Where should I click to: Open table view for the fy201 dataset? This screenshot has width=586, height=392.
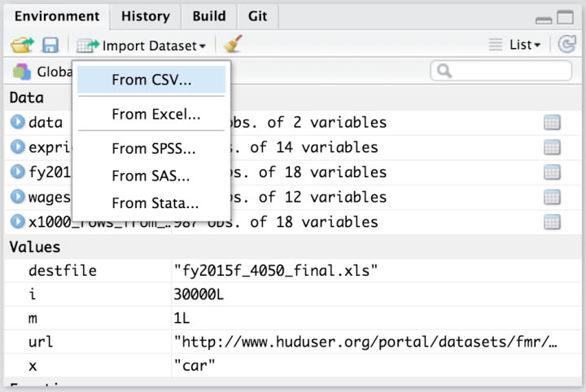552,172
